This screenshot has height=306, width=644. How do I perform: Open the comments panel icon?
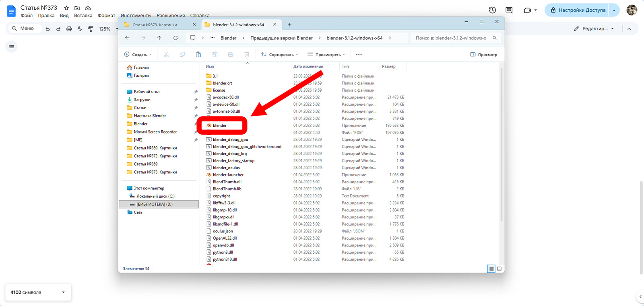click(x=509, y=10)
